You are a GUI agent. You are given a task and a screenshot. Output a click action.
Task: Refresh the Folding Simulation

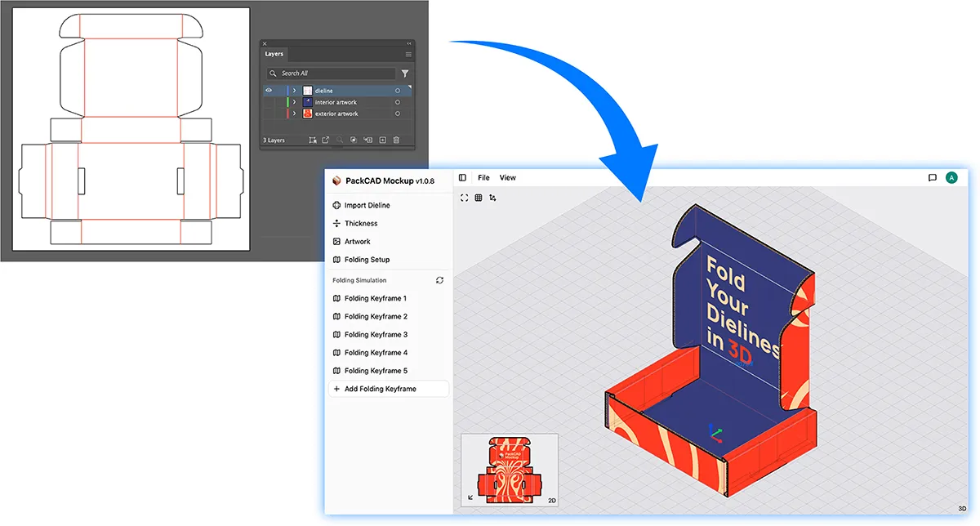[x=439, y=280]
